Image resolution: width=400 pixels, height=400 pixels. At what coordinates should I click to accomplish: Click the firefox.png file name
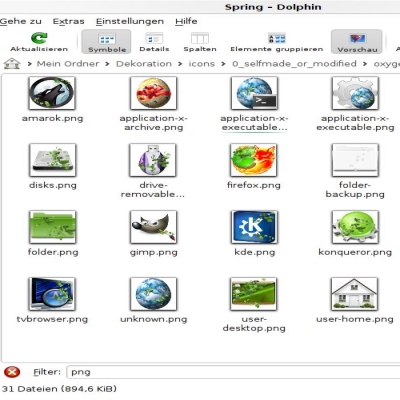[x=254, y=185]
